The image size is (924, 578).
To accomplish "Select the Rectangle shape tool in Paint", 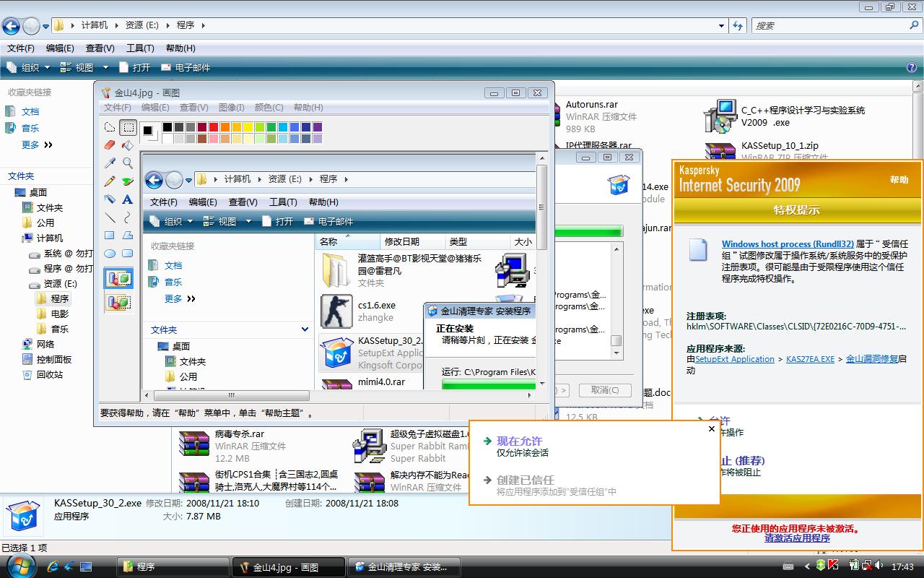I will pyautogui.click(x=110, y=236).
